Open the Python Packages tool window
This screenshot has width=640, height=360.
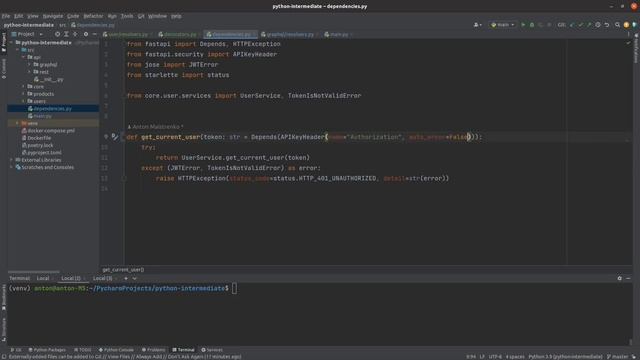47,350
